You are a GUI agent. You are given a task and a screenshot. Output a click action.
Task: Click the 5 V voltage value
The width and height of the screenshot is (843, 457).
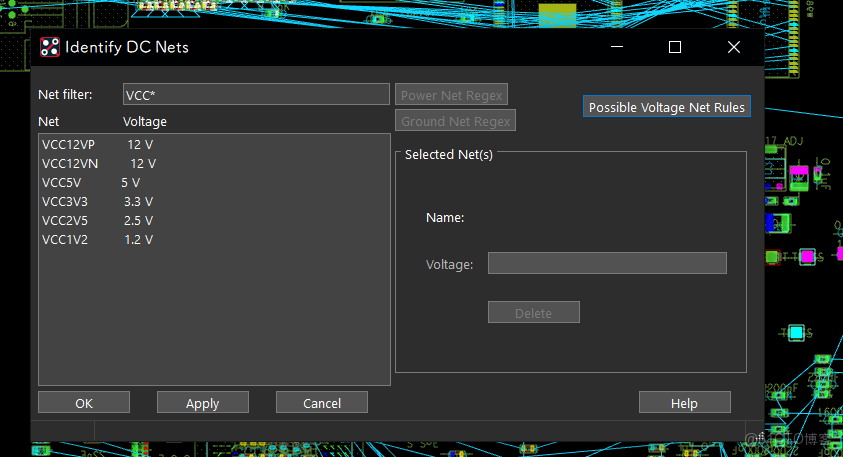[131, 183]
